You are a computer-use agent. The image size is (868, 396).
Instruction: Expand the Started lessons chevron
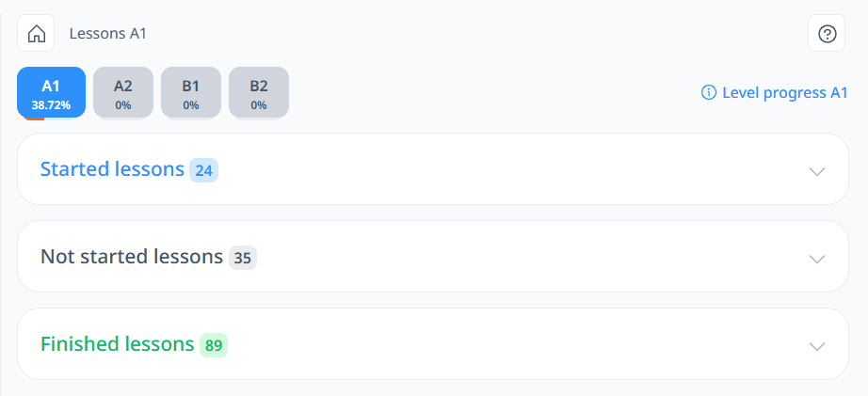[817, 171]
